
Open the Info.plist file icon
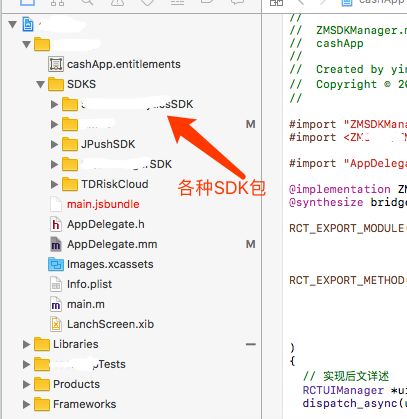56,284
